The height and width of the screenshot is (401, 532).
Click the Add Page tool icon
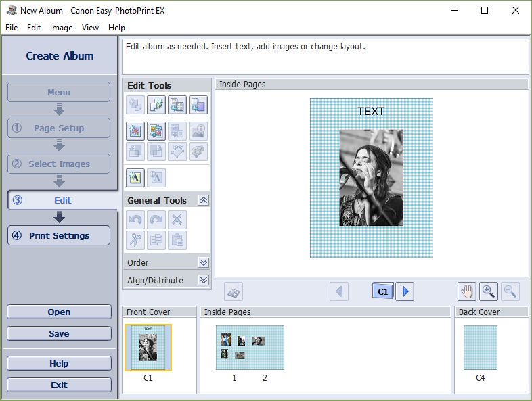[156, 104]
